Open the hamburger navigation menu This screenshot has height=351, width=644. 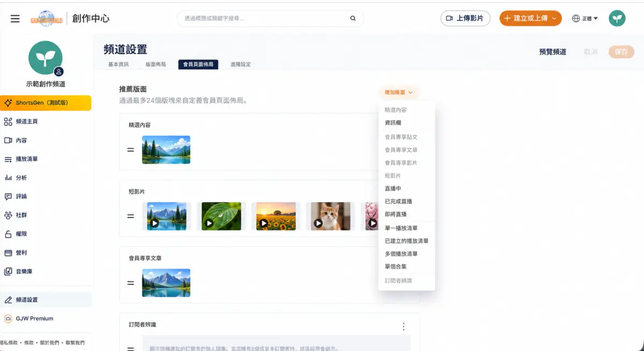coord(15,19)
